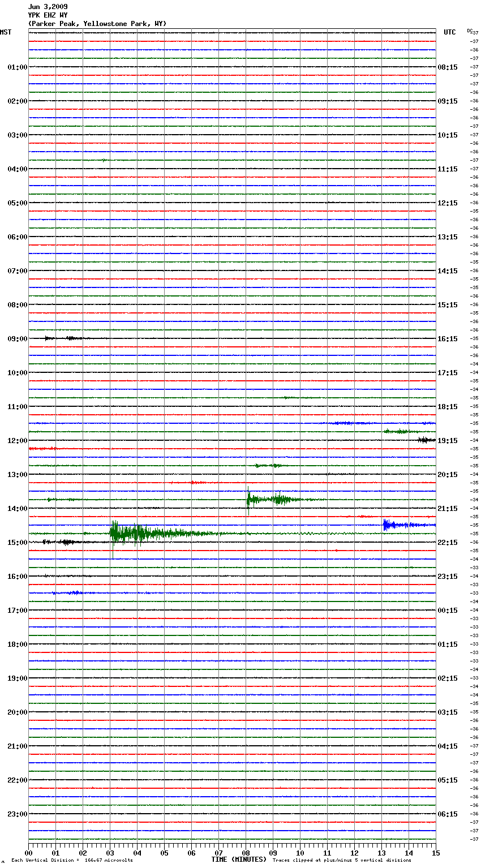
Task: Click the '09:00' MST hour label
Action: (x=18, y=339)
